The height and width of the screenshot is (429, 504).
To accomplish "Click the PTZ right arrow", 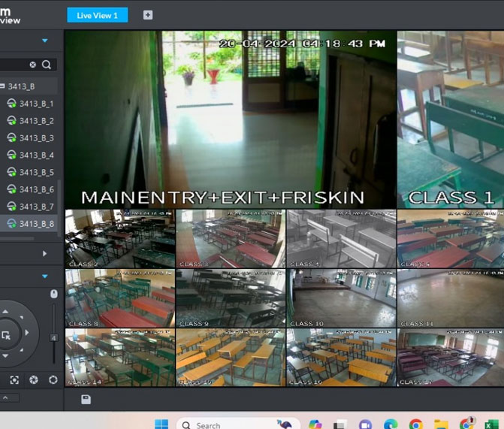I will [27, 332].
